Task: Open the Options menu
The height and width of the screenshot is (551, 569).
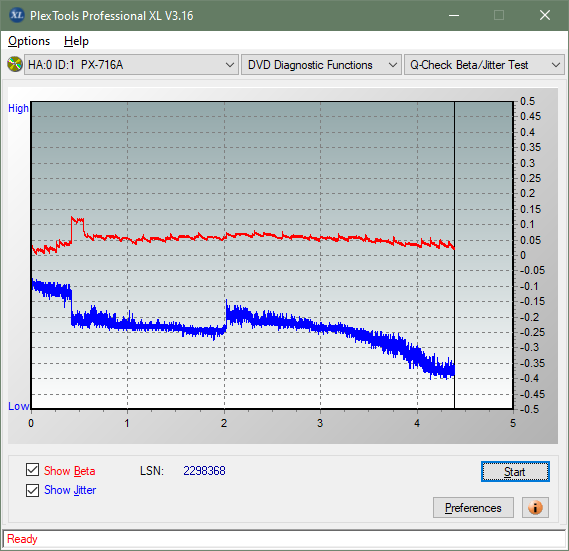Action: (29, 41)
